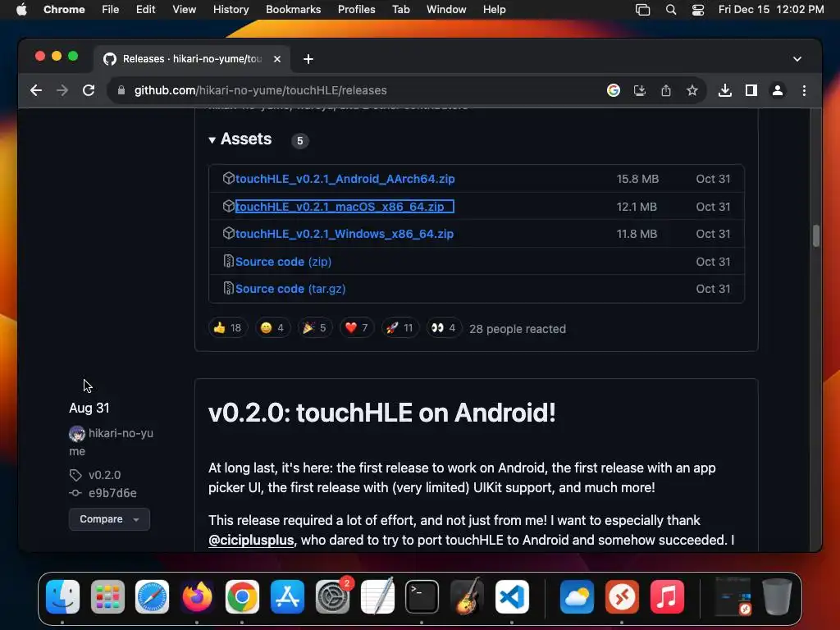Launch Visual Studio Code from the Dock

point(512,597)
